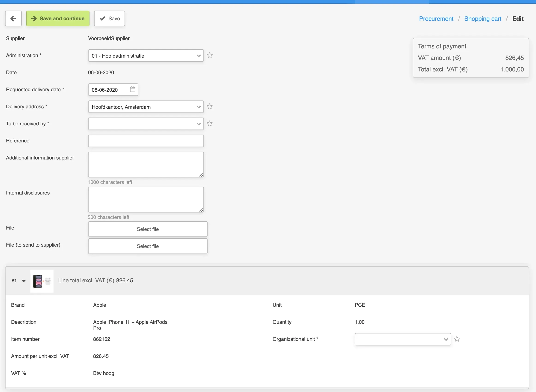Expand the To be received by dropdown

coord(146,124)
